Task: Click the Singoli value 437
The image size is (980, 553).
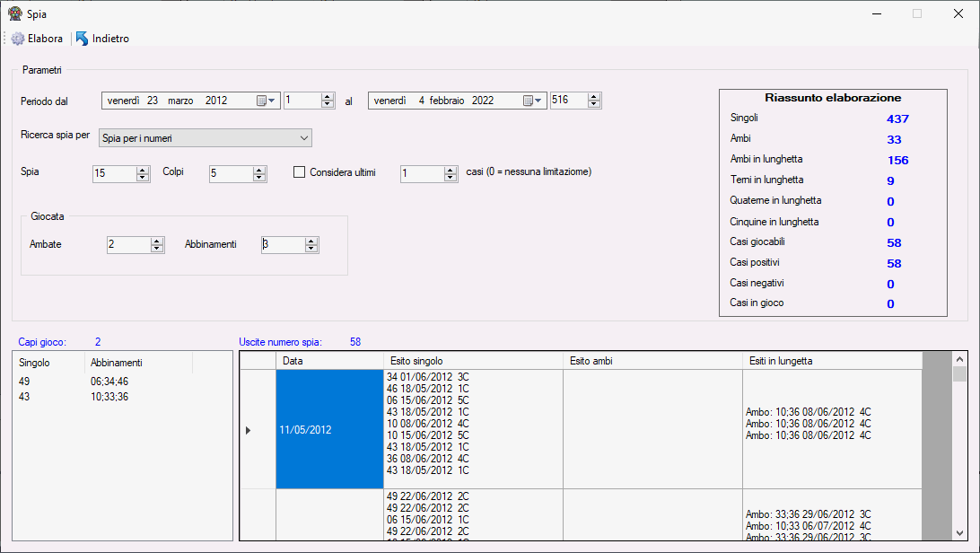Action: click(897, 118)
